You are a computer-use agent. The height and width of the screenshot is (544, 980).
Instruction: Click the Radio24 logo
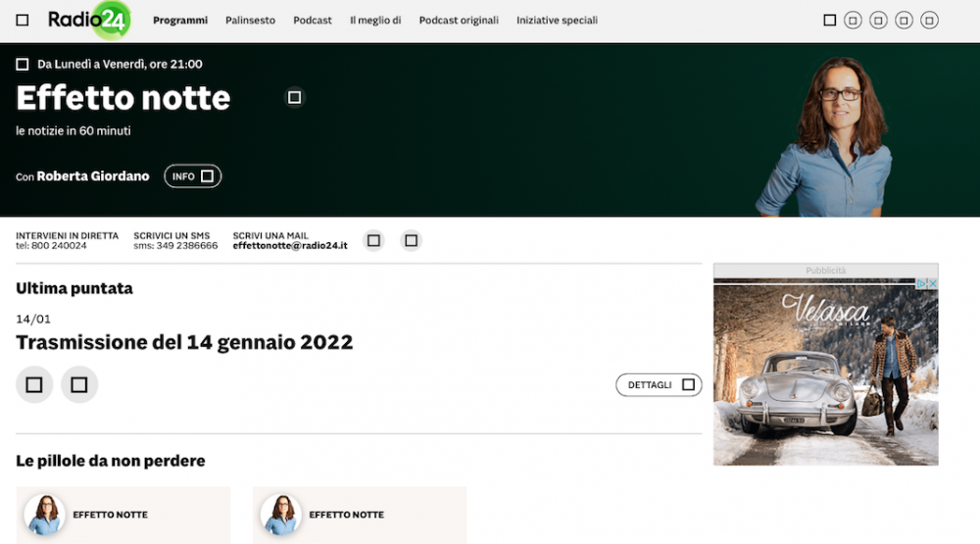[x=89, y=20]
